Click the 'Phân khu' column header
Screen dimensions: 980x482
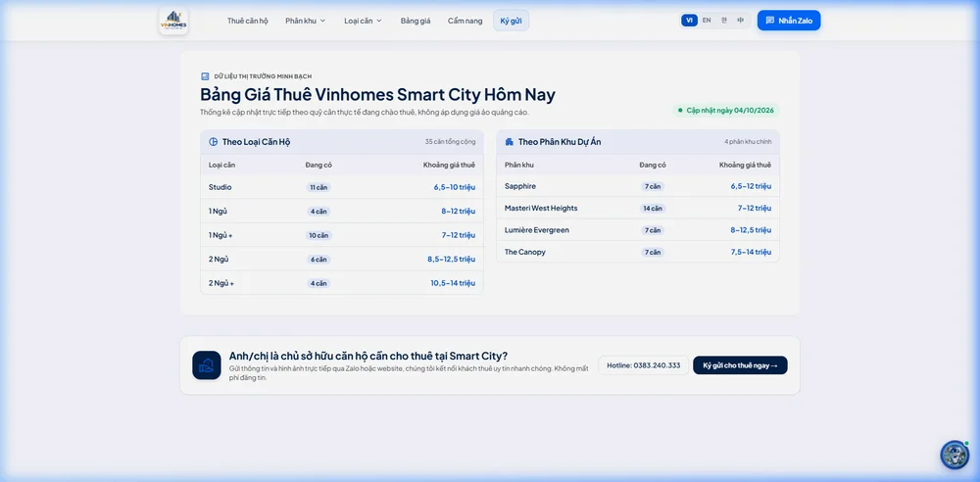click(x=519, y=165)
